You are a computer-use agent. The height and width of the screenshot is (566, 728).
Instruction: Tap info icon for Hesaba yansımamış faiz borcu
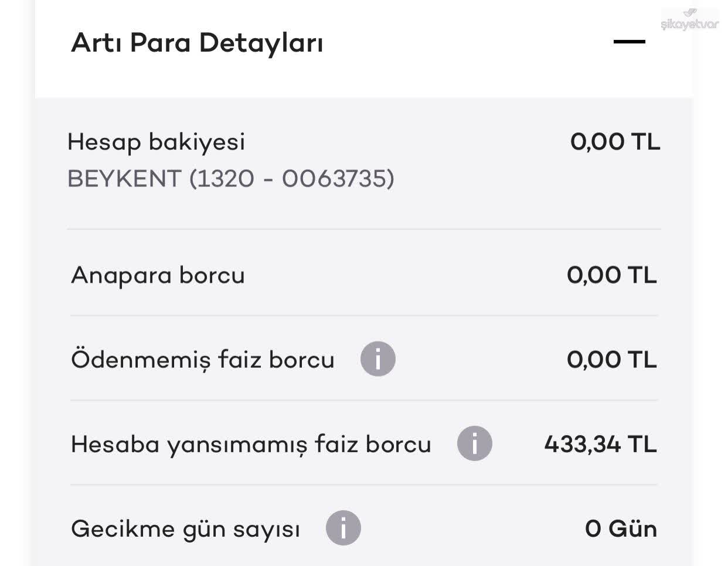tap(474, 443)
